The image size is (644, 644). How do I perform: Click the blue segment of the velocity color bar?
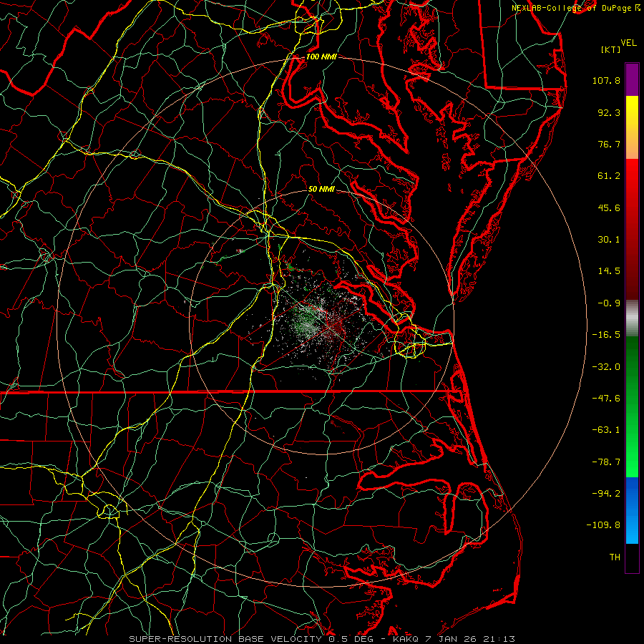pyautogui.click(x=632, y=510)
